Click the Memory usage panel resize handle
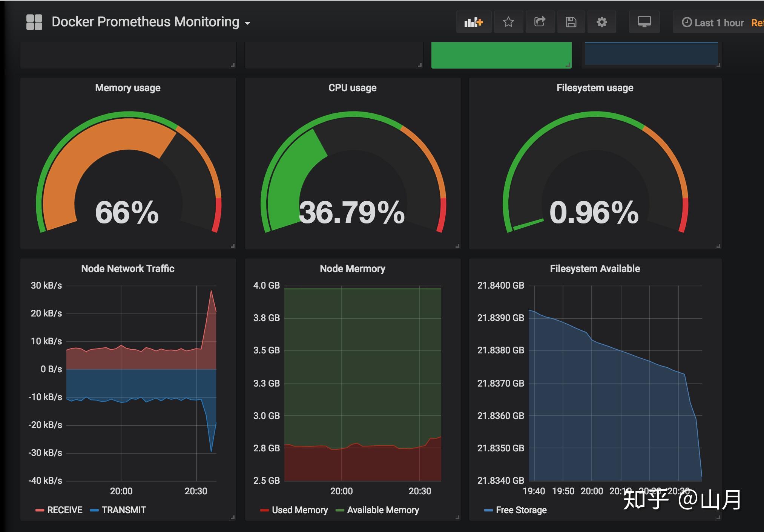This screenshot has height=532, width=764. 233,246
